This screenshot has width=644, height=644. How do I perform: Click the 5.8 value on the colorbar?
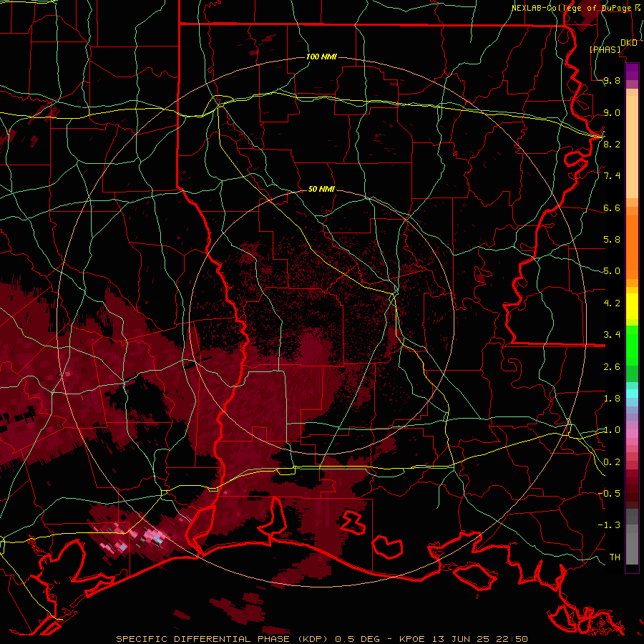[x=612, y=240]
